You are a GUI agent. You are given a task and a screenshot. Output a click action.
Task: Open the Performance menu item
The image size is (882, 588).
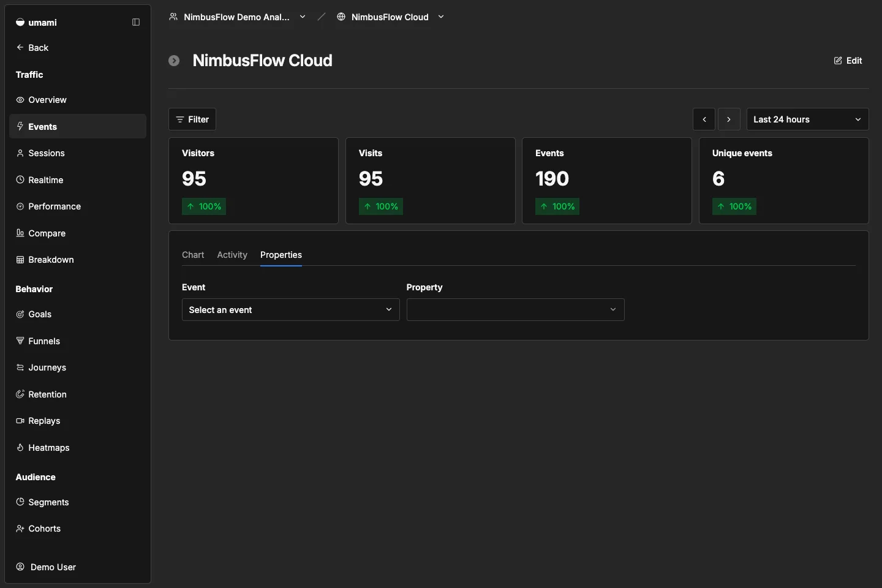pyautogui.click(x=78, y=206)
